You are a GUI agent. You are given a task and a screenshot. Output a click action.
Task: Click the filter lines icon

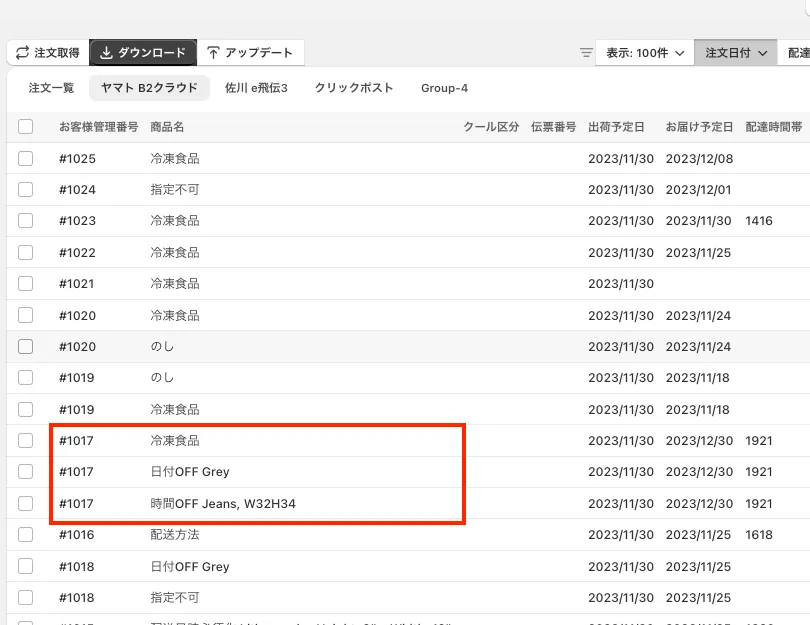click(x=586, y=53)
